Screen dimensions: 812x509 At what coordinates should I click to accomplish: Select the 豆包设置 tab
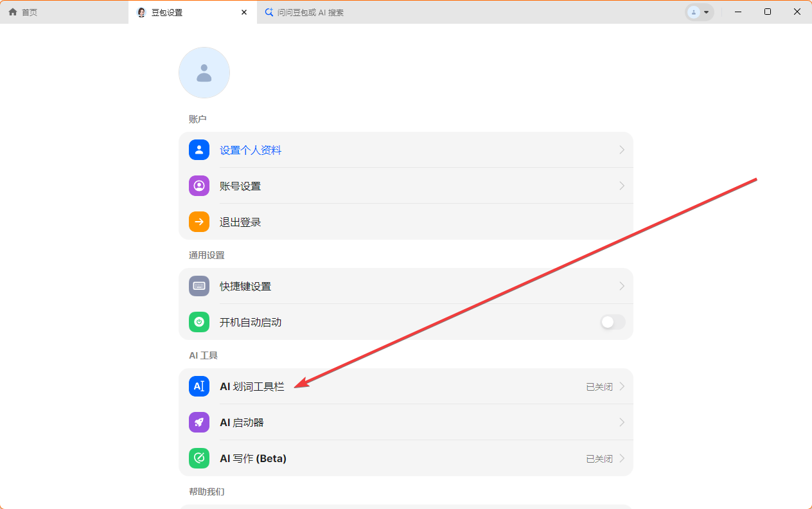(x=193, y=12)
